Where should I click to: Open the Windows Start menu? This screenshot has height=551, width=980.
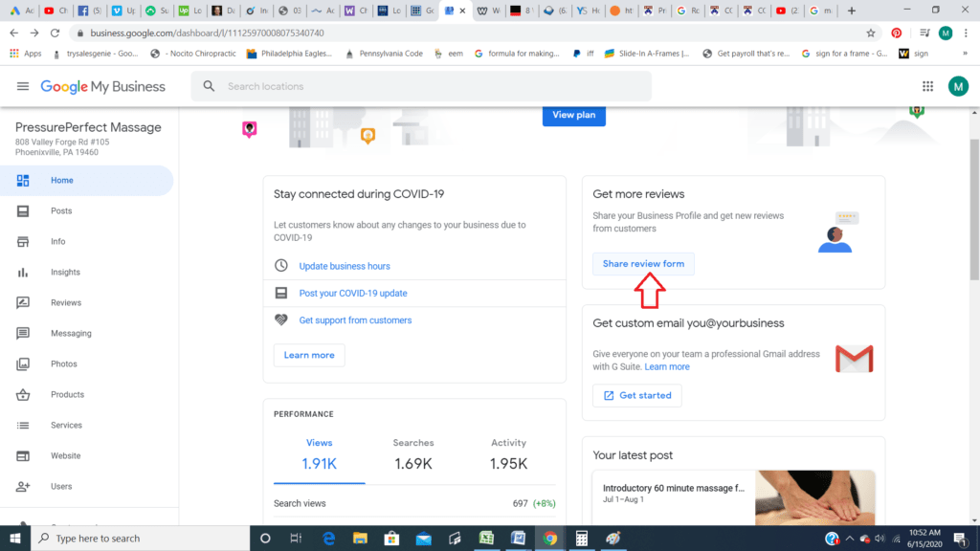[x=15, y=538]
